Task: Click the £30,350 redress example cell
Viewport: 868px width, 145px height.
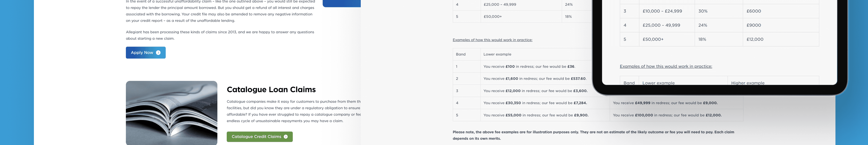Action: pyautogui.click(x=535, y=103)
